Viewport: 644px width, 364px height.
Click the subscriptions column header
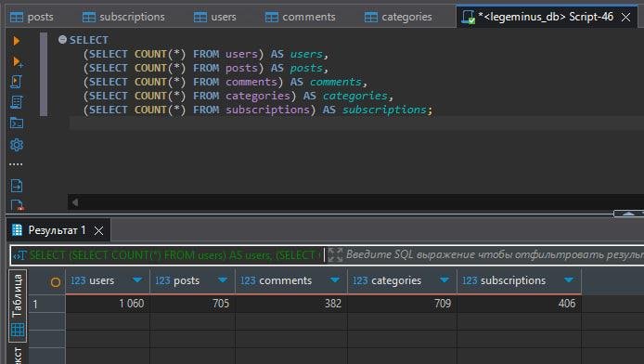(519, 280)
